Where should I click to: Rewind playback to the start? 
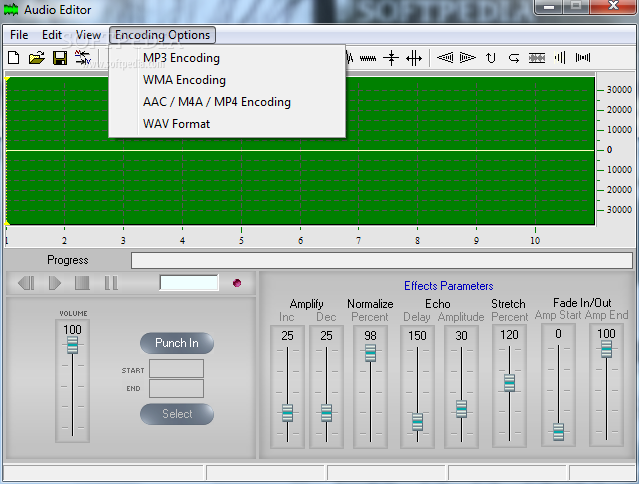click(26, 283)
